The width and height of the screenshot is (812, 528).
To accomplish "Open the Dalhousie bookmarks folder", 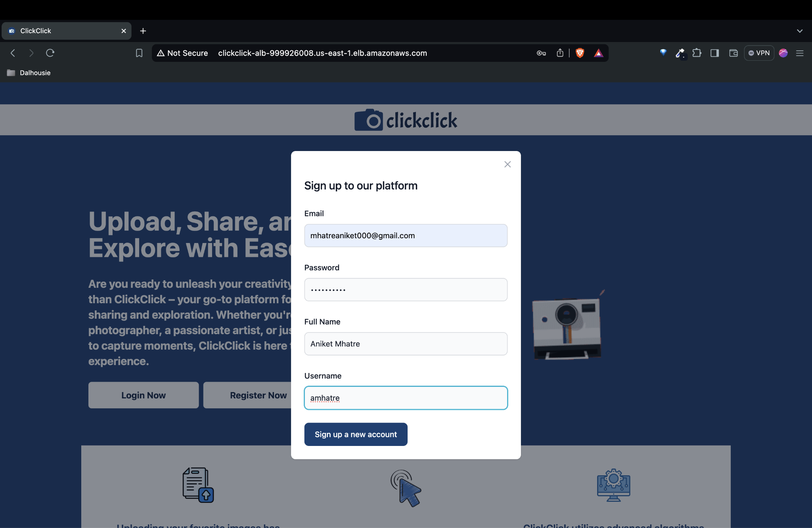I will point(29,73).
